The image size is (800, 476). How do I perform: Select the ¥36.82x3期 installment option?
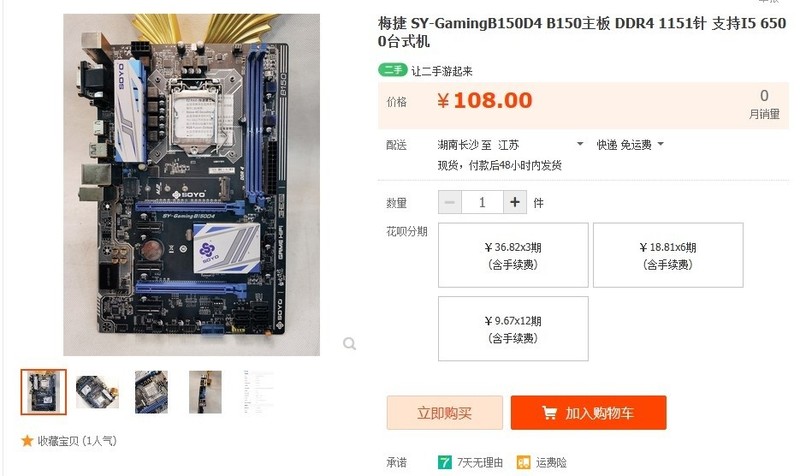coord(513,255)
